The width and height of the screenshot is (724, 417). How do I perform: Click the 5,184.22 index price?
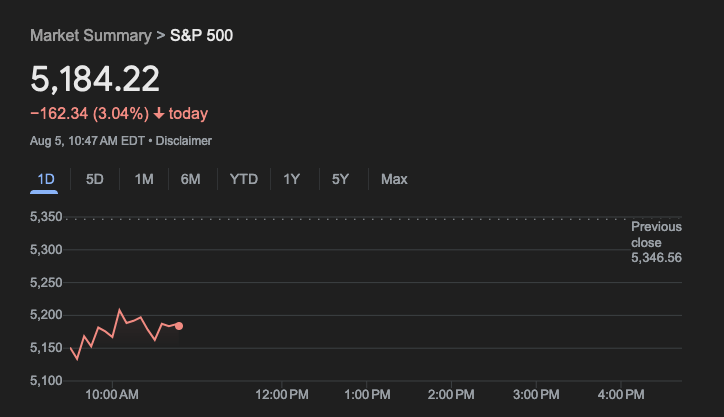95,79
